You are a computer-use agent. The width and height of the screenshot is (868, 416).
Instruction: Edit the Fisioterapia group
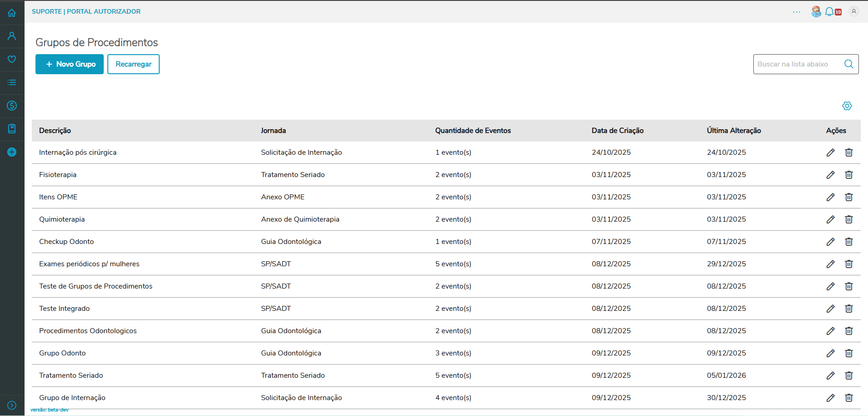coord(830,175)
